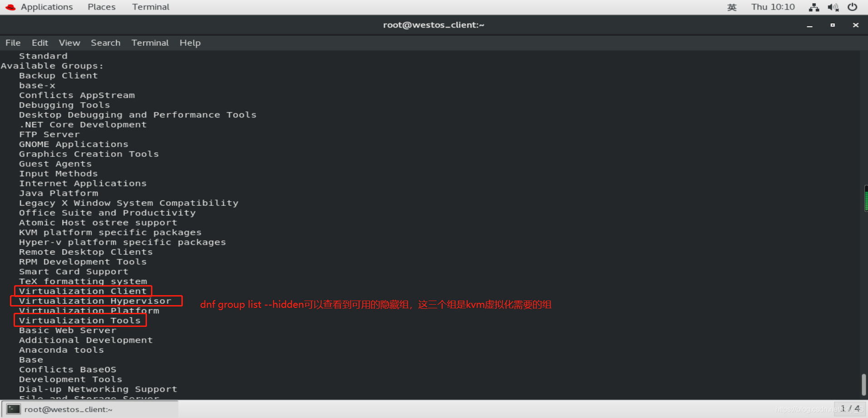
Task: Close the terminal window
Action: pos(856,25)
